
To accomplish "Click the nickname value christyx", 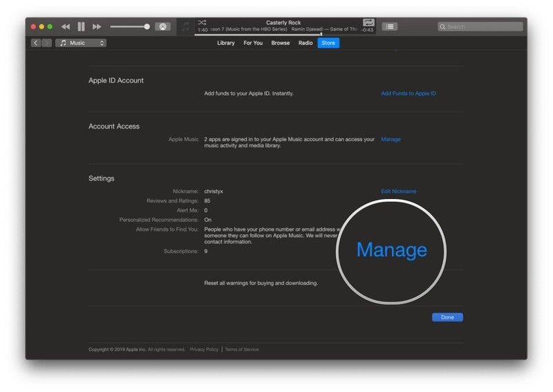I will pos(214,192).
